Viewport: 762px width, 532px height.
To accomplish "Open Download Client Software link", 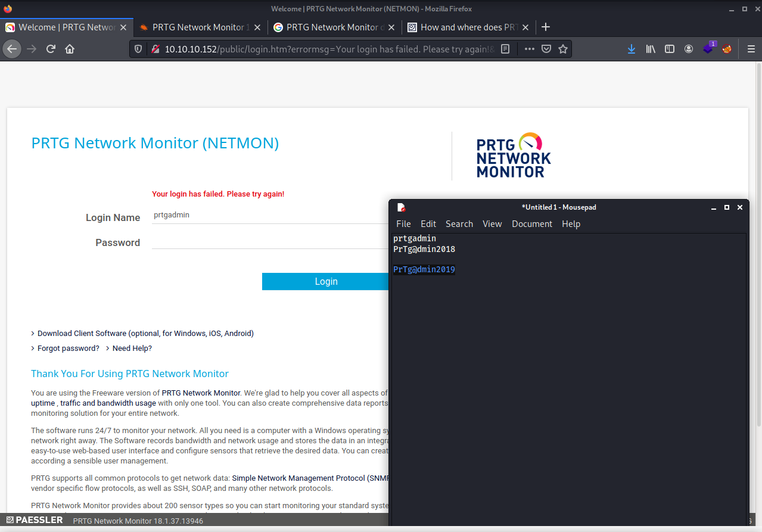I will tap(145, 334).
